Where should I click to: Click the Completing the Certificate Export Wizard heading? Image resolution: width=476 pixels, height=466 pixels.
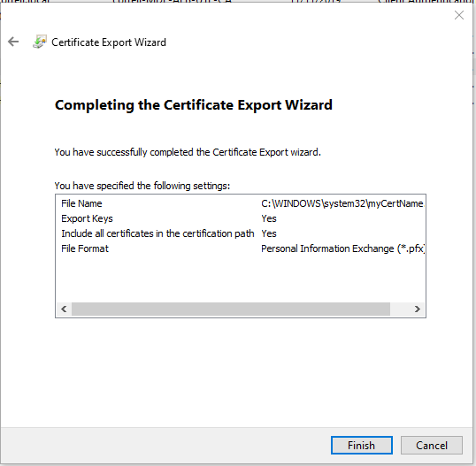pos(194,105)
